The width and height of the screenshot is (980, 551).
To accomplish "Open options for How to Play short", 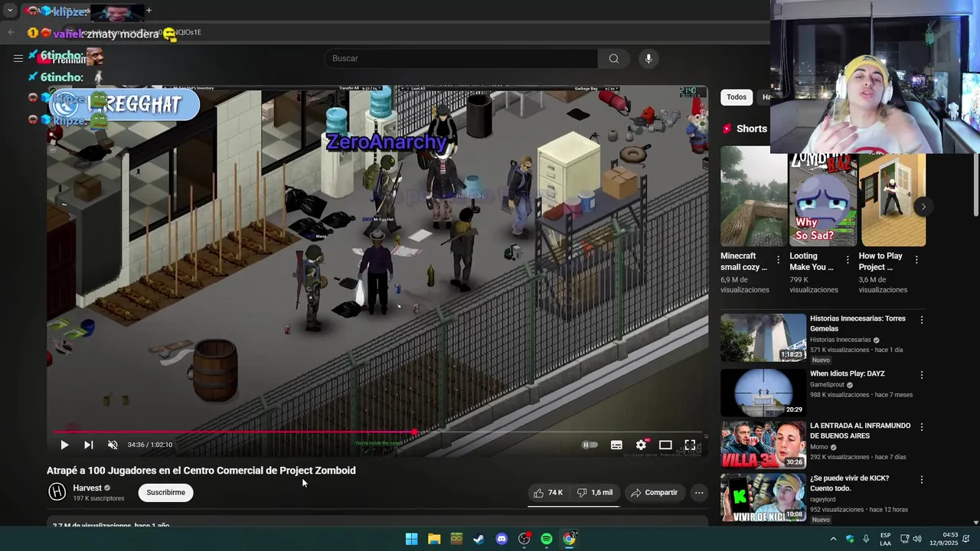I will point(916,260).
